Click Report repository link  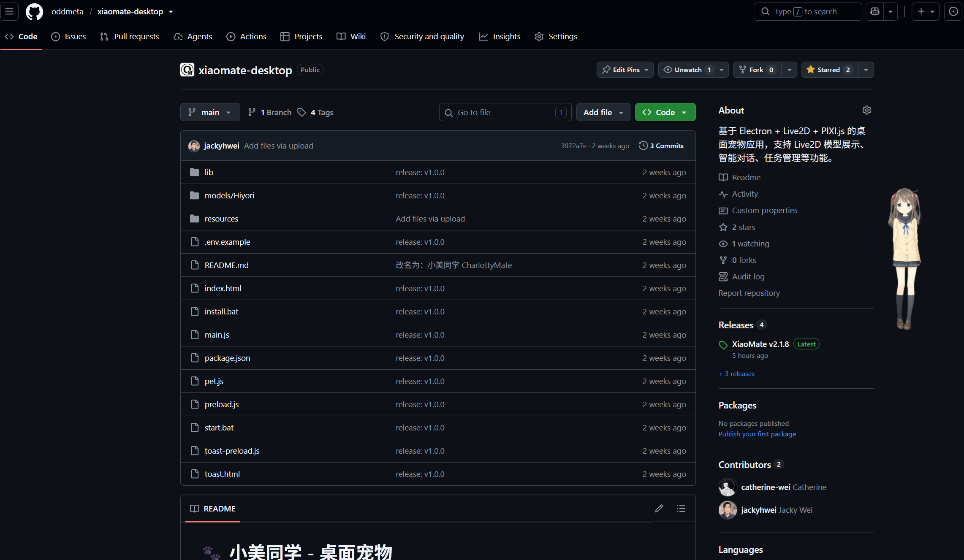click(749, 293)
